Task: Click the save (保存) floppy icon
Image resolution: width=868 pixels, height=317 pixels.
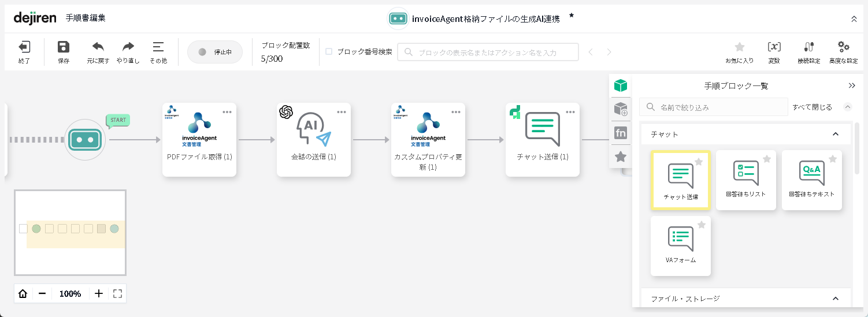Action: coord(64,47)
